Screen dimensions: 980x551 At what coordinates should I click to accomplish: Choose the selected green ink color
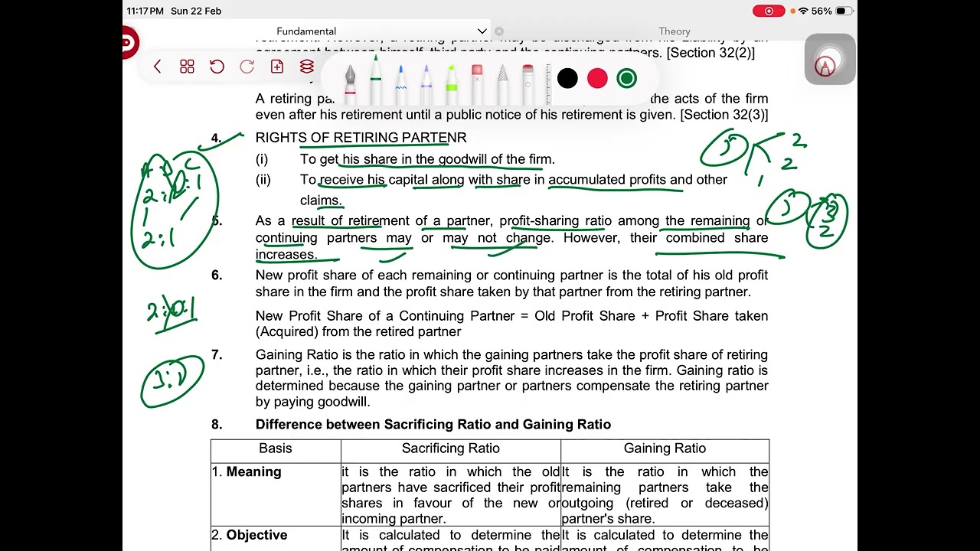pyautogui.click(x=626, y=78)
